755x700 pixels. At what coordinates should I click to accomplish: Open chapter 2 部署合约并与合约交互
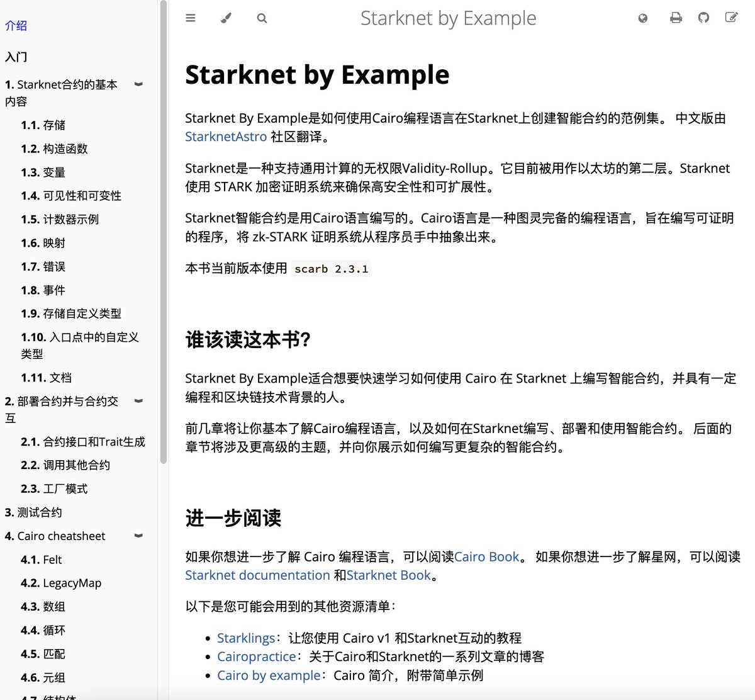61,409
